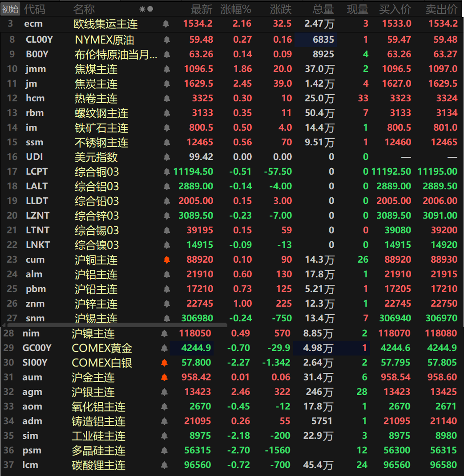Screen dimensions: 464x476
Task: Click the highlighted 6835 volume cell
Action: click(316, 40)
